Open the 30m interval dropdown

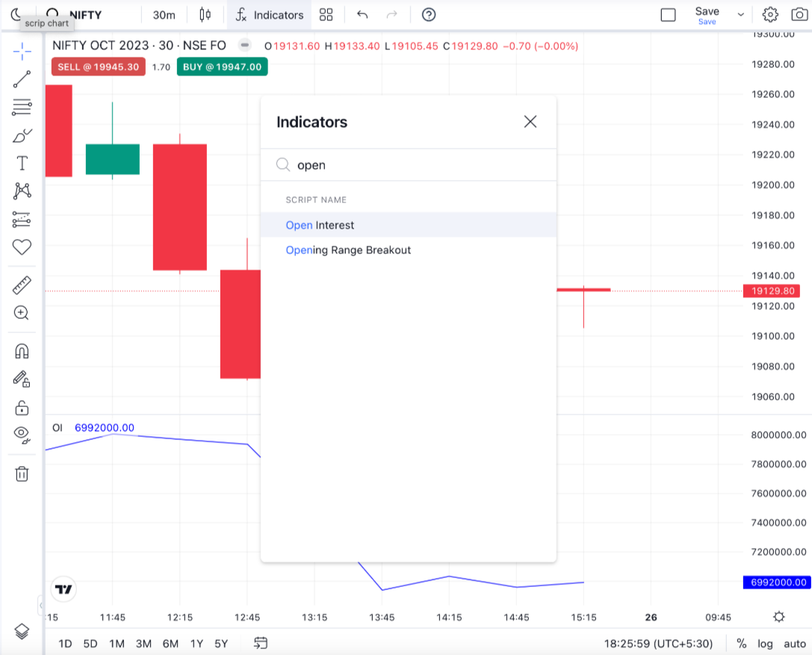(164, 15)
